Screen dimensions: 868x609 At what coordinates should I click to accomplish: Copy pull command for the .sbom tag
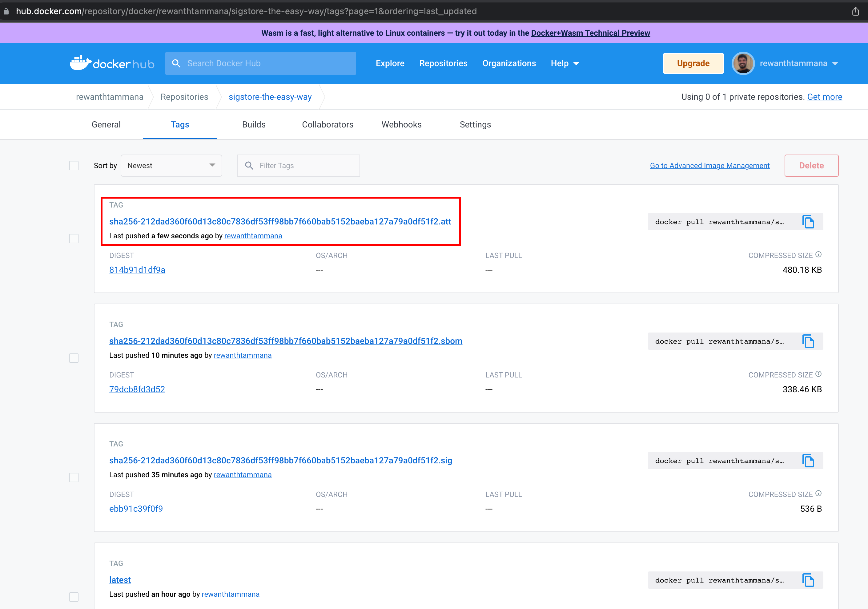808,341
